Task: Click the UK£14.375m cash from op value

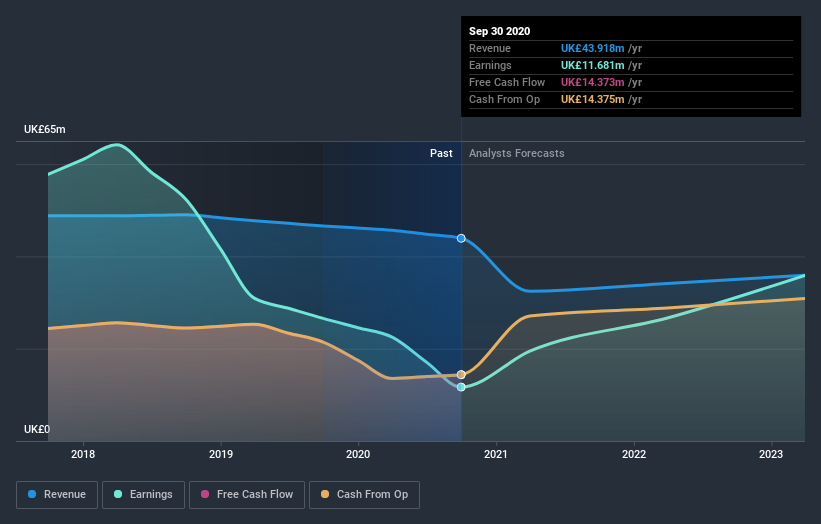Action: click(593, 99)
